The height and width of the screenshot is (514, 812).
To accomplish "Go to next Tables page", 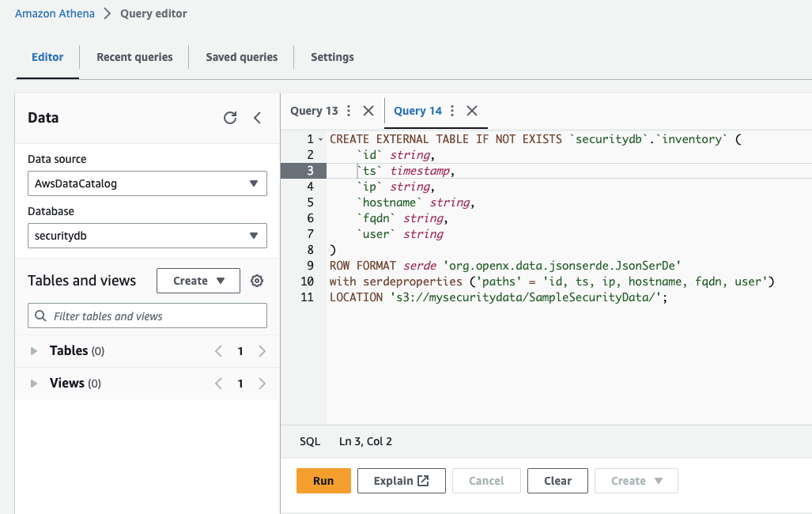I will [262, 351].
